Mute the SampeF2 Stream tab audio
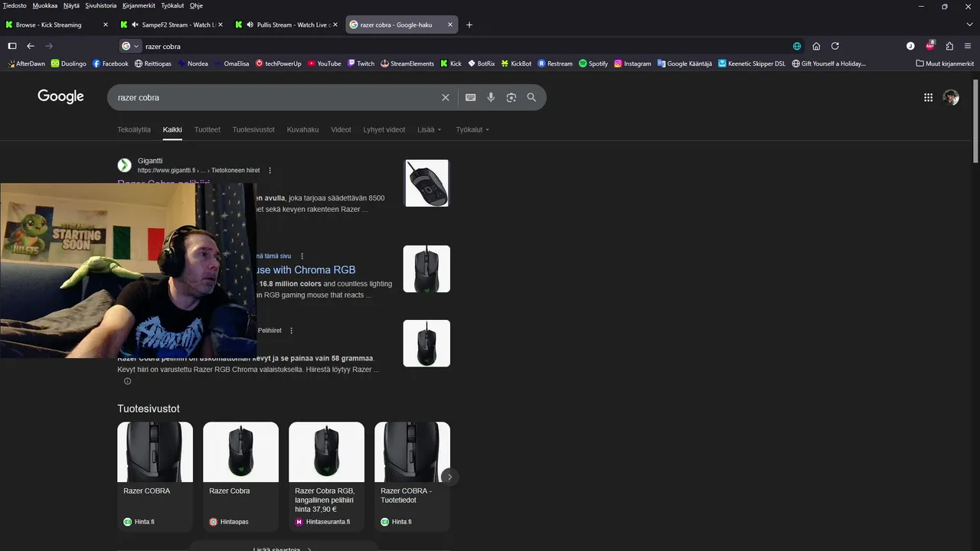 coord(135,24)
